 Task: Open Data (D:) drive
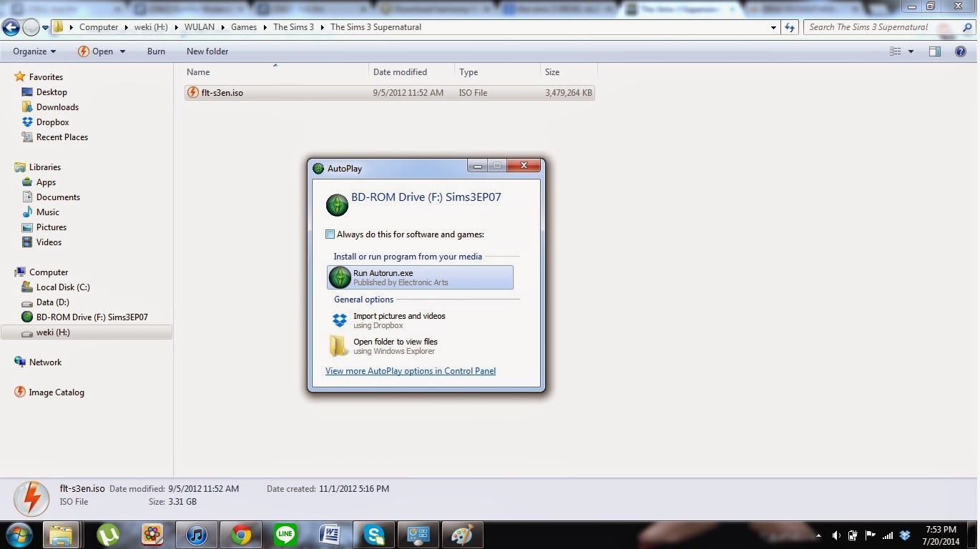click(x=52, y=302)
